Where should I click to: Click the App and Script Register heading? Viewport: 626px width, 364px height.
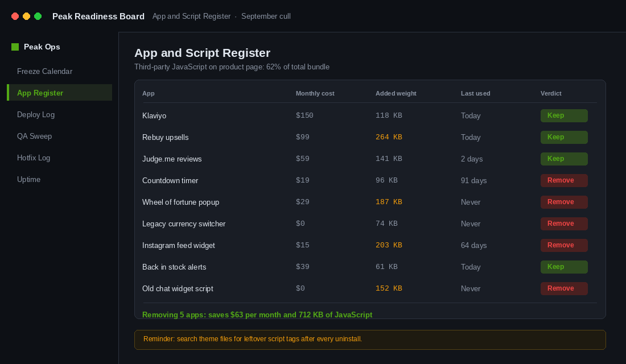202,53
